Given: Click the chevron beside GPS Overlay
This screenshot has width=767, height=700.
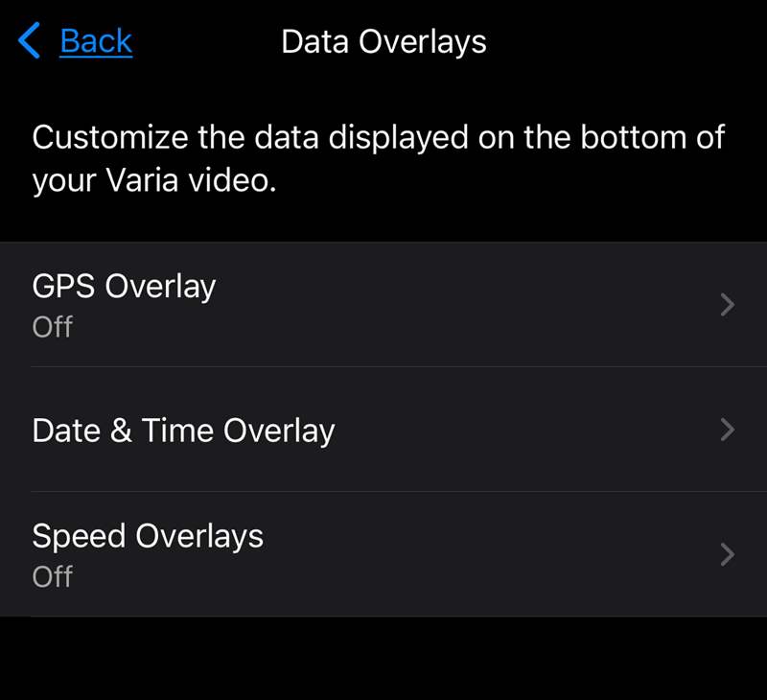Looking at the screenshot, I should tap(728, 305).
